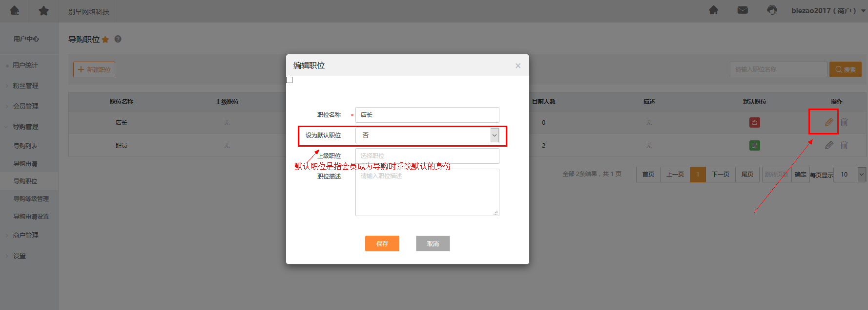Image resolution: width=868 pixels, height=310 pixels.
Task: Open 导购列表 in the sidebar
Action: click(x=25, y=146)
